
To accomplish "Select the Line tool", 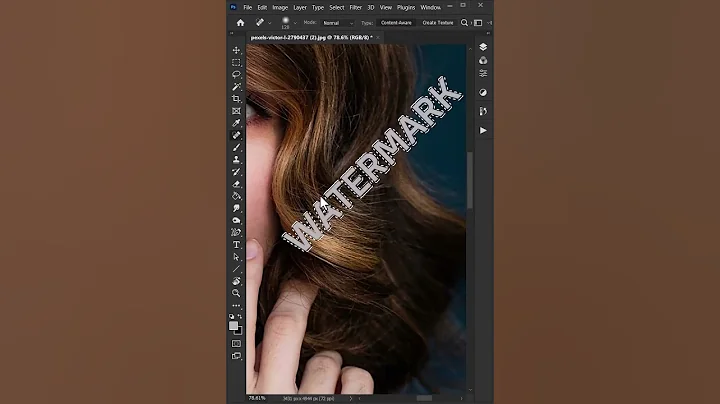I will [x=236, y=269].
